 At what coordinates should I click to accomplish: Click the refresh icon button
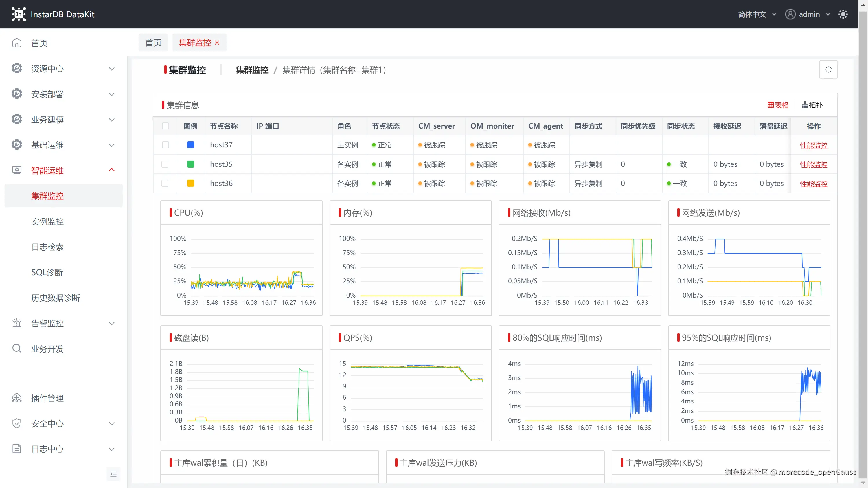[x=828, y=69]
